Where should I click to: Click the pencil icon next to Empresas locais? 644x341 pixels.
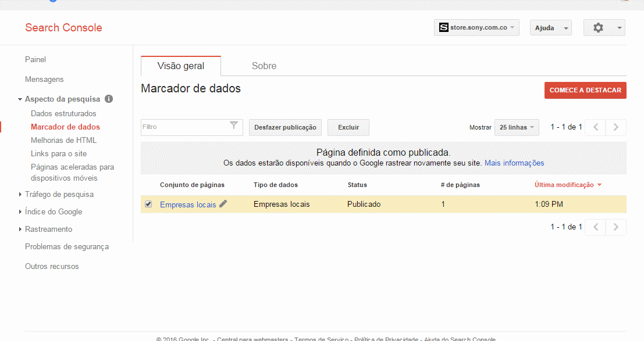tap(224, 204)
